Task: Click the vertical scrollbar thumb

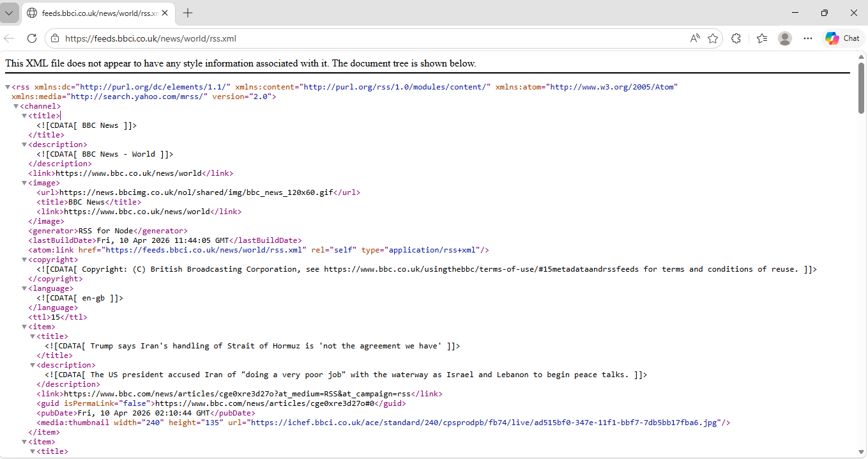Action: pyautogui.click(x=861, y=88)
